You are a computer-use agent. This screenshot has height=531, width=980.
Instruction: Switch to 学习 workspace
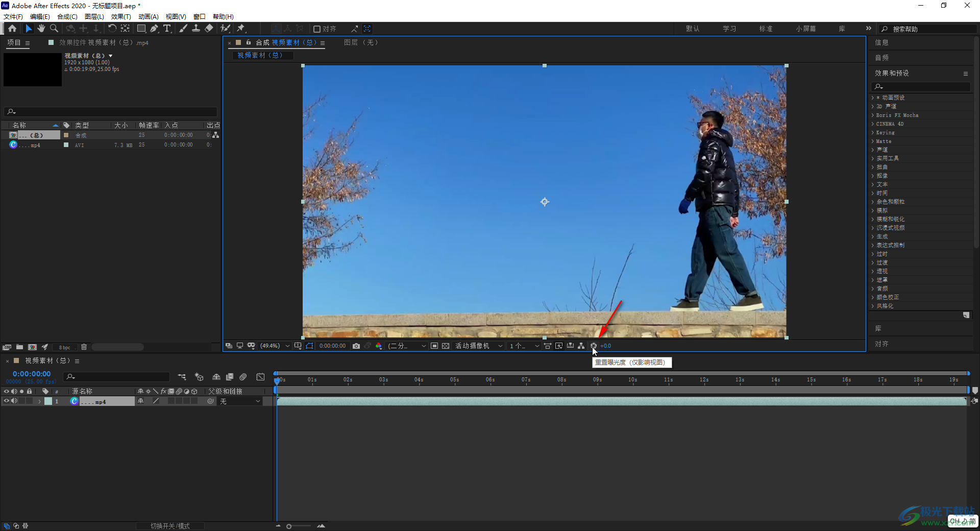(729, 29)
